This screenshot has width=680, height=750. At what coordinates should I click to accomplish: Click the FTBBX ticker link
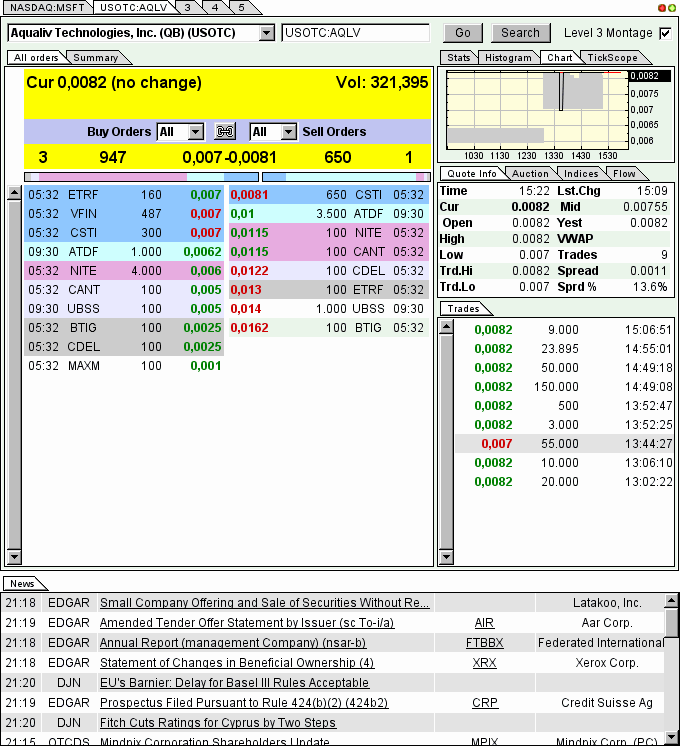(484, 643)
